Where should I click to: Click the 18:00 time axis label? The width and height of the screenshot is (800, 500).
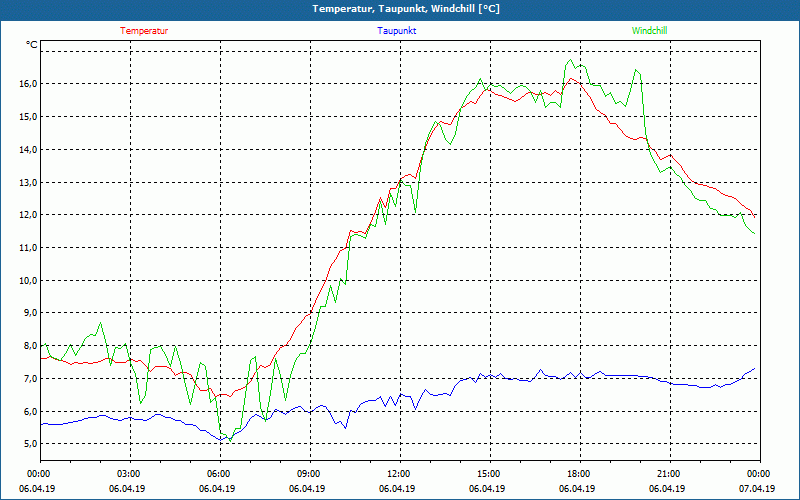[x=580, y=473]
